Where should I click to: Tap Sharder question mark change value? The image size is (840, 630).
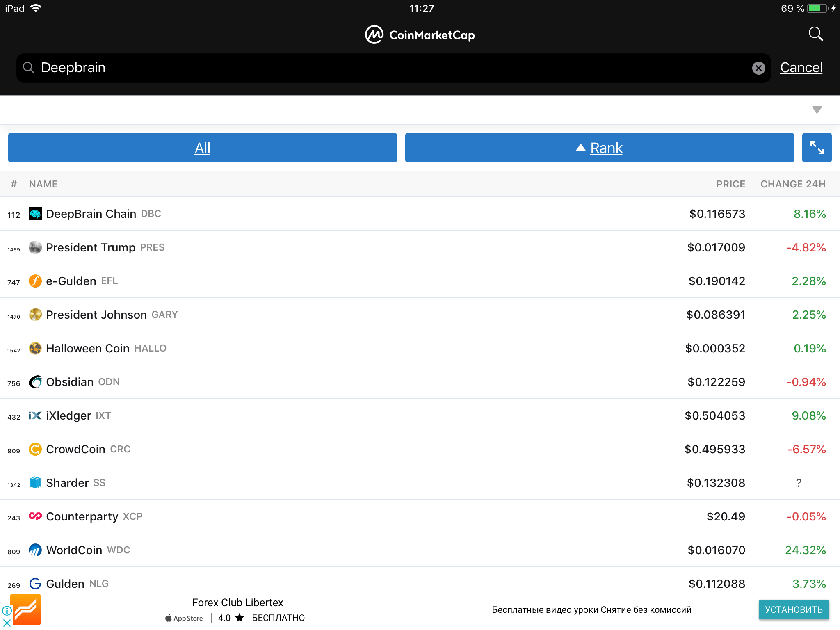pos(799,483)
